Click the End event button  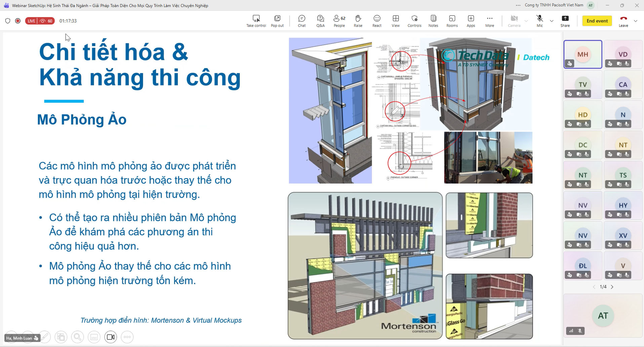point(597,21)
